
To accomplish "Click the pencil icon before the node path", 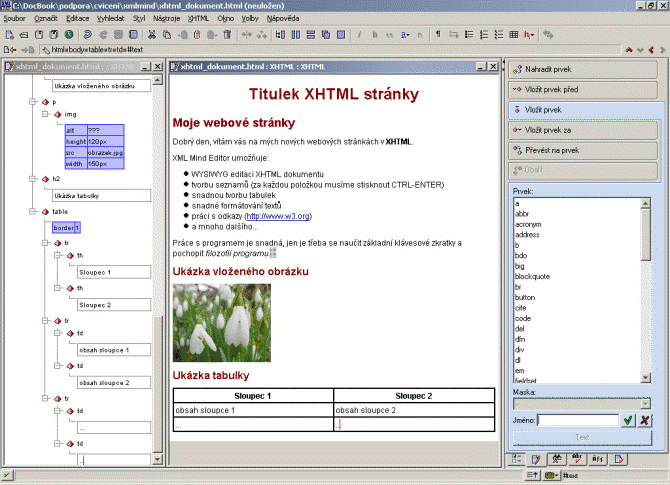I will [46, 50].
